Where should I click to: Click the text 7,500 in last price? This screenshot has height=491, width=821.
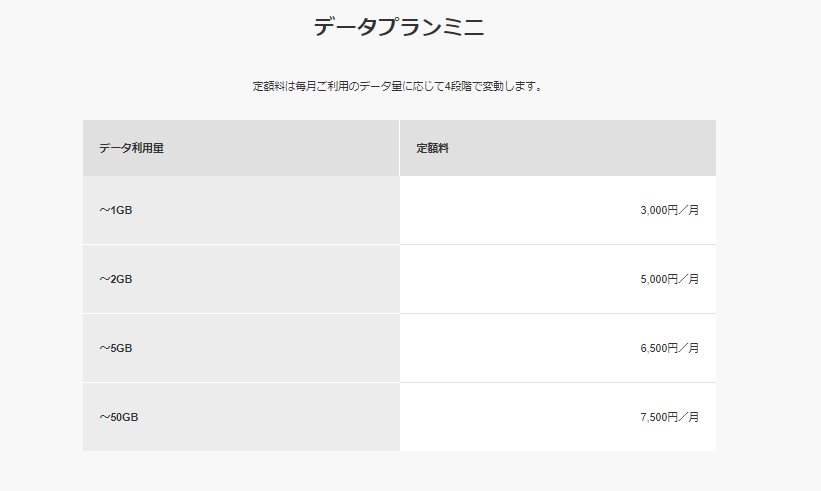(x=653, y=417)
